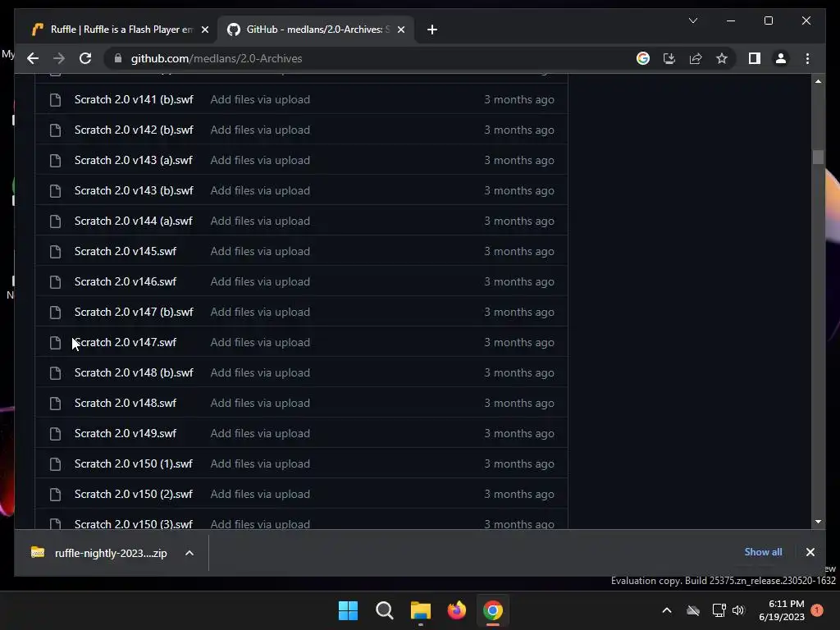Install app via address bar icon
840x630 pixels.
pyautogui.click(x=669, y=58)
